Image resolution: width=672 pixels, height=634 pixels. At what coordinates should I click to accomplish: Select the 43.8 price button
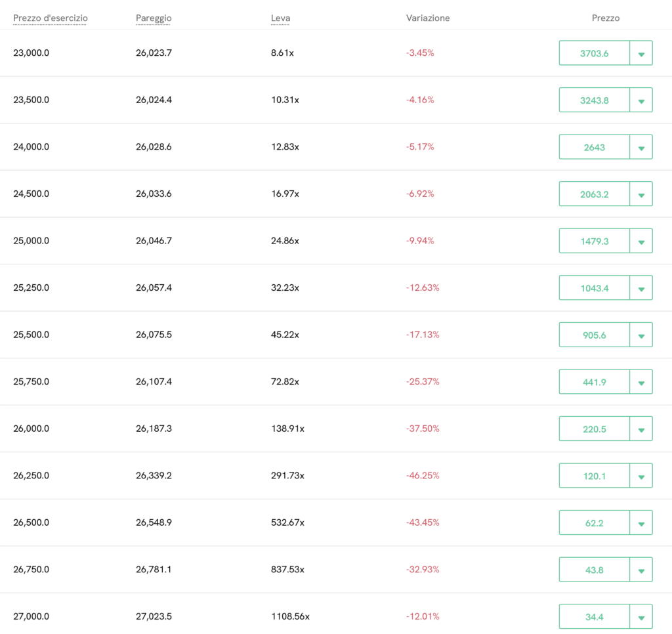click(x=595, y=570)
